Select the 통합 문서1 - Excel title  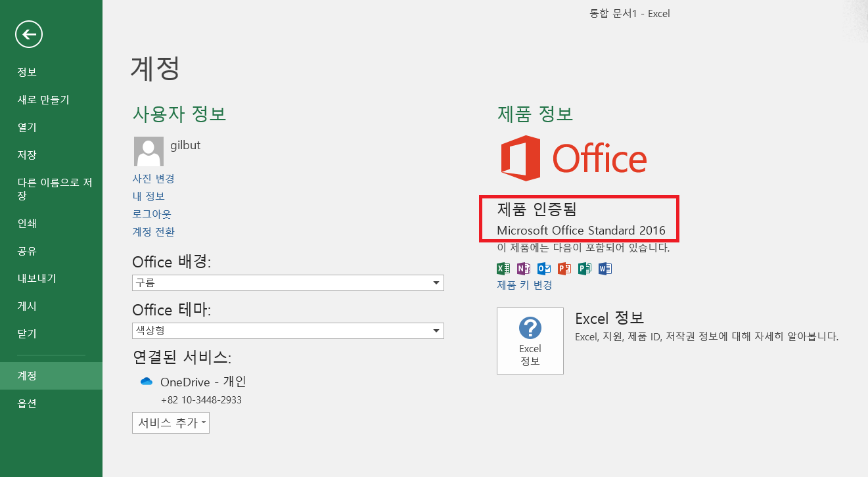629,13
